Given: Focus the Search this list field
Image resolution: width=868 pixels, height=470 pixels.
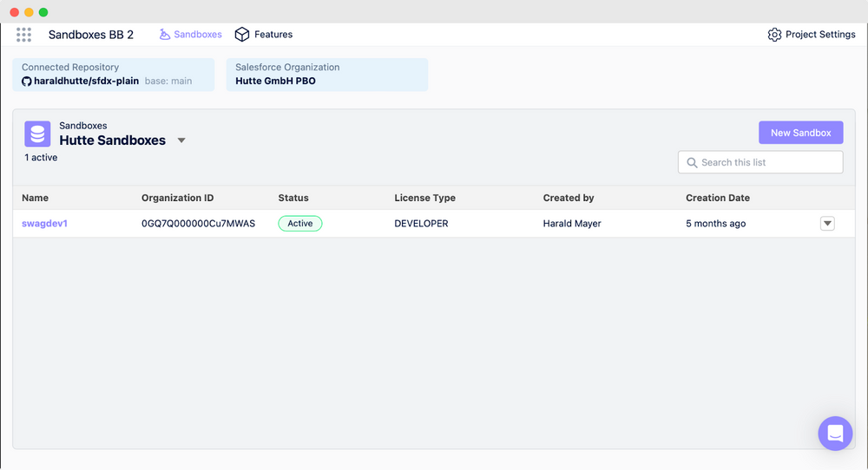Looking at the screenshot, I should pos(760,162).
